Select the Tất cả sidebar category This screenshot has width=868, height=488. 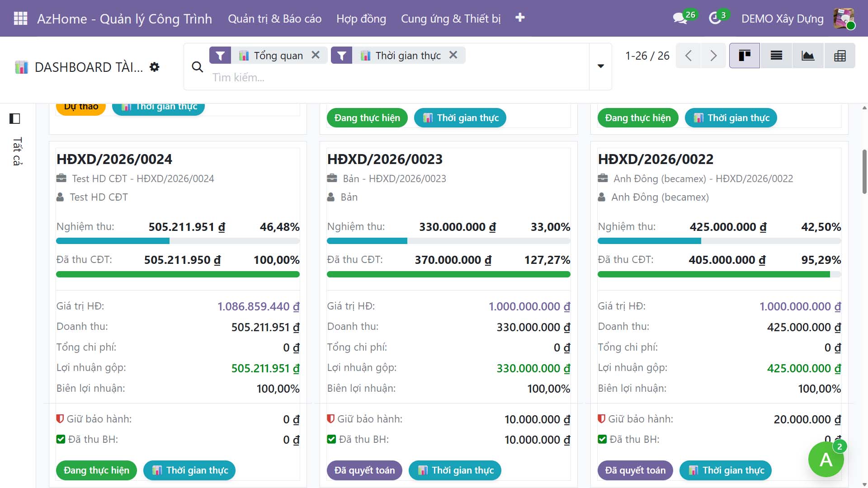pyautogui.click(x=17, y=151)
